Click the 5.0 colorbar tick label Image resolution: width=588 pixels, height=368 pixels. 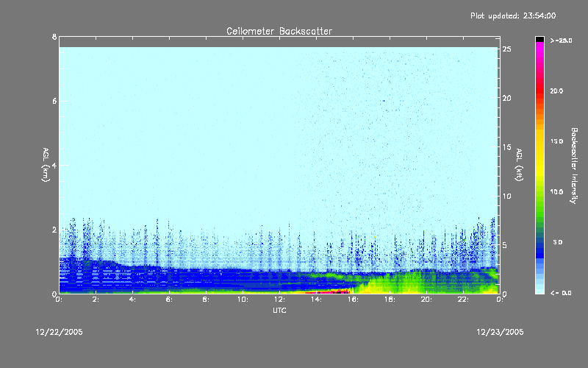coord(558,242)
